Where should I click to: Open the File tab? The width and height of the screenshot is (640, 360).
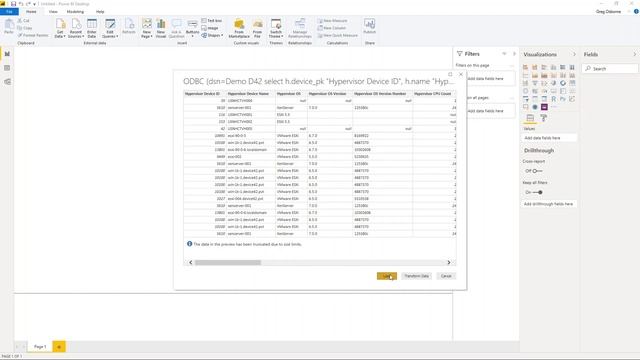click(9, 11)
